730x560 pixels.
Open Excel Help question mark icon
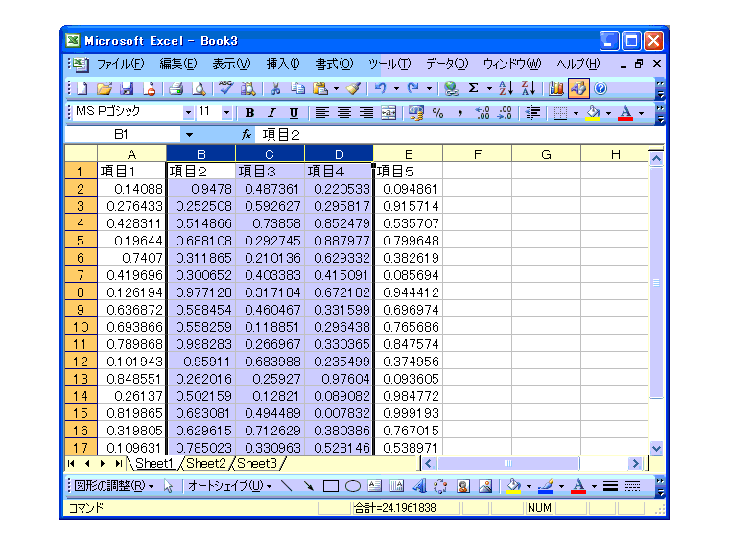(600, 88)
